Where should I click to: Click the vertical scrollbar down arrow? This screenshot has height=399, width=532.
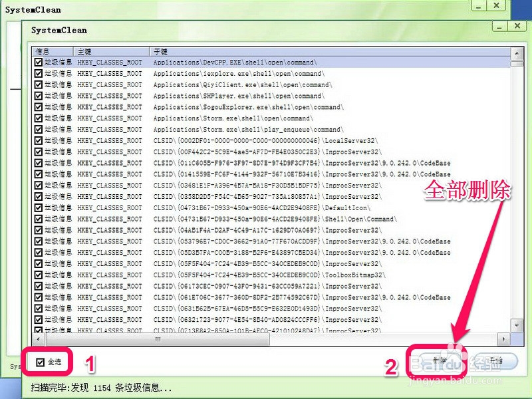(x=517, y=326)
